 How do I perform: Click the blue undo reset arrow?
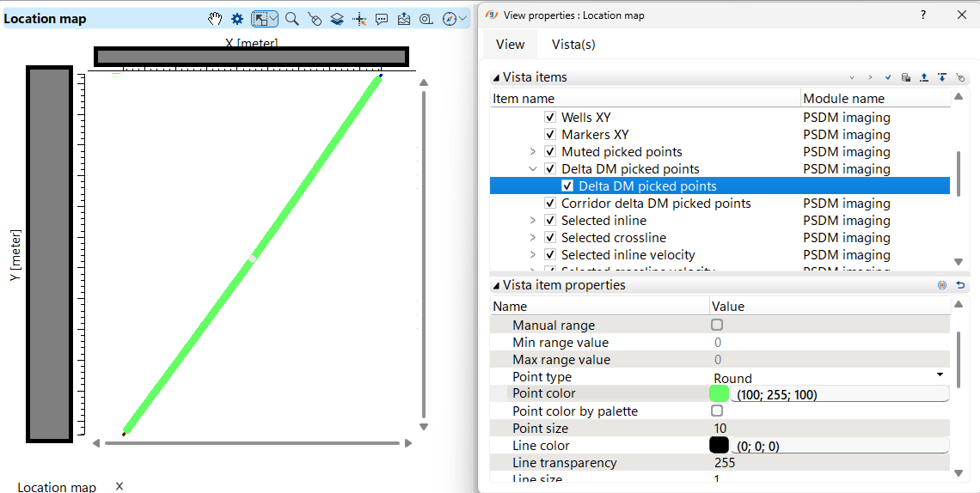pyautogui.click(x=960, y=285)
